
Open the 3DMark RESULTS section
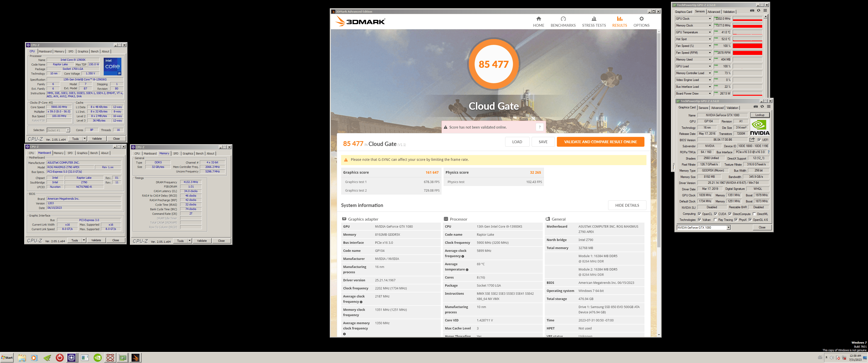pyautogui.click(x=619, y=22)
